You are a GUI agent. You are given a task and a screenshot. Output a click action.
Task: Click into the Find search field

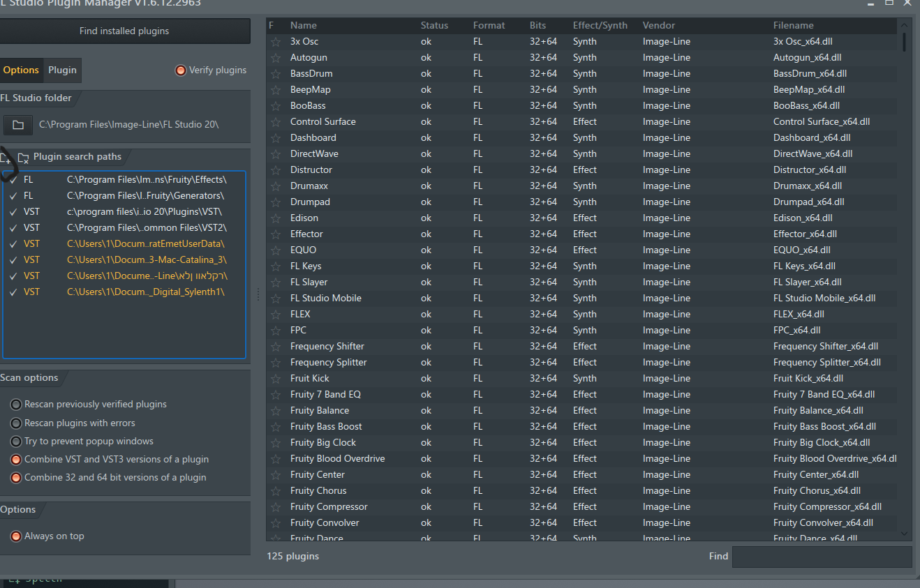822,557
